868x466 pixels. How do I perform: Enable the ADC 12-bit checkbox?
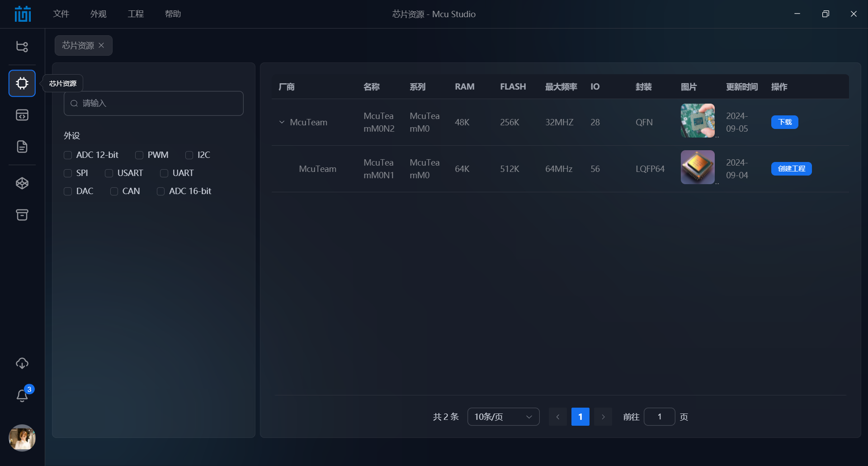(x=68, y=155)
